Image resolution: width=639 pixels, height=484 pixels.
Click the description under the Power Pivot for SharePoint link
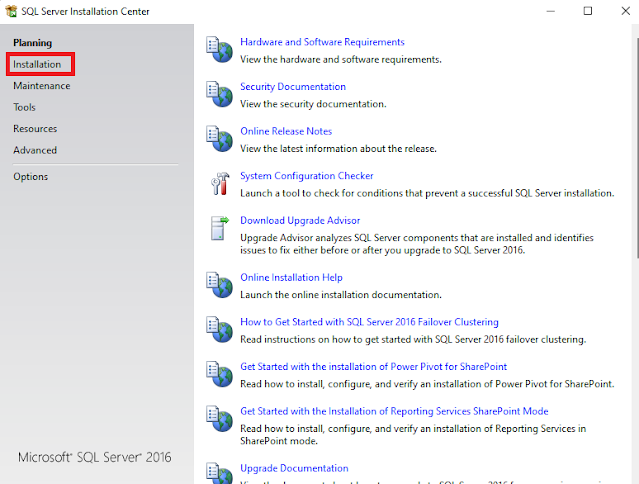(x=427, y=384)
